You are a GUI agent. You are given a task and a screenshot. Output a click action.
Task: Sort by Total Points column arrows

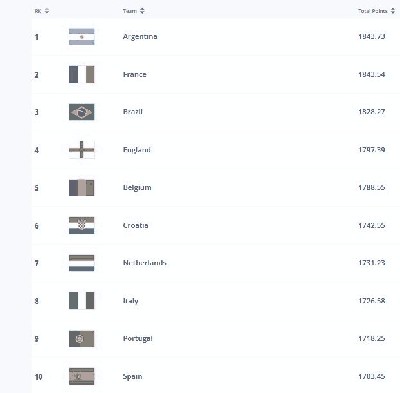tap(393, 11)
